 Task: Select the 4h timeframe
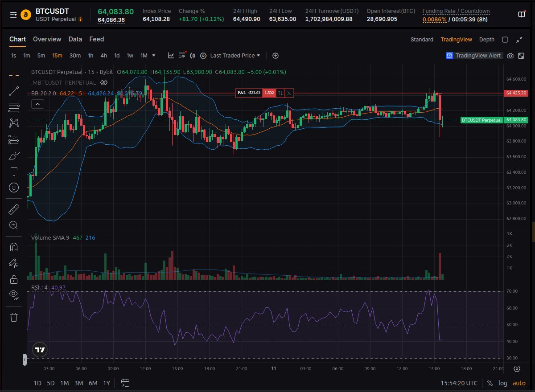coord(103,56)
